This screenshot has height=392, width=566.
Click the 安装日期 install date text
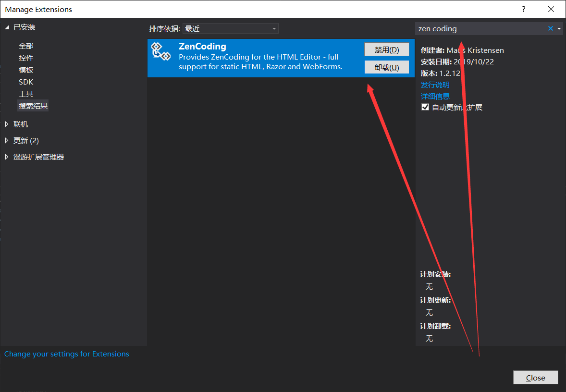(457, 61)
